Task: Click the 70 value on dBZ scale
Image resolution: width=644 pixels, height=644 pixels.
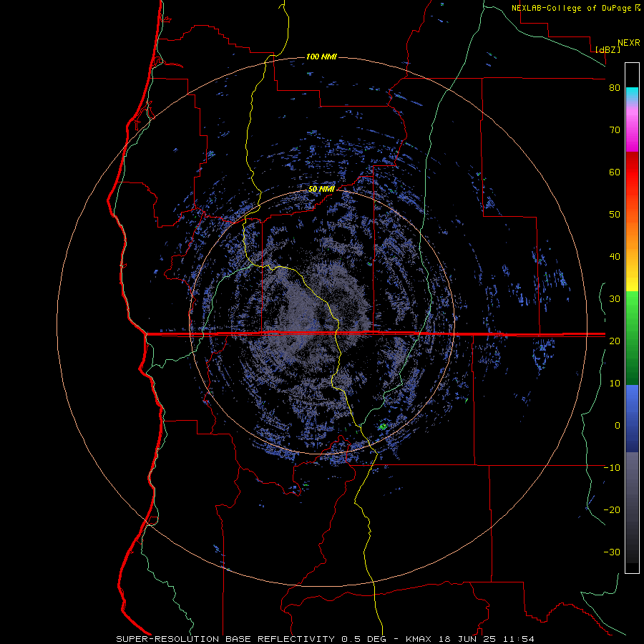Action: click(x=615, y=130)
